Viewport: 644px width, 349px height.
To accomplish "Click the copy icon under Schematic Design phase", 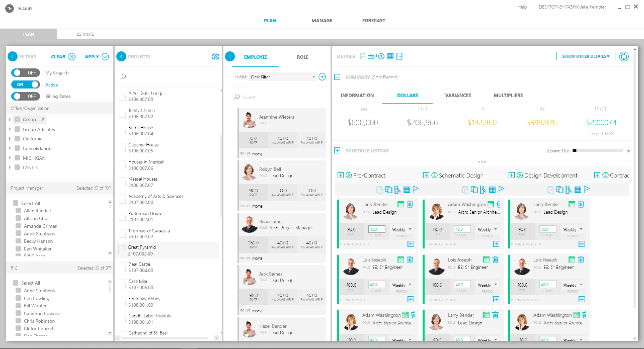I will [474, 190].
